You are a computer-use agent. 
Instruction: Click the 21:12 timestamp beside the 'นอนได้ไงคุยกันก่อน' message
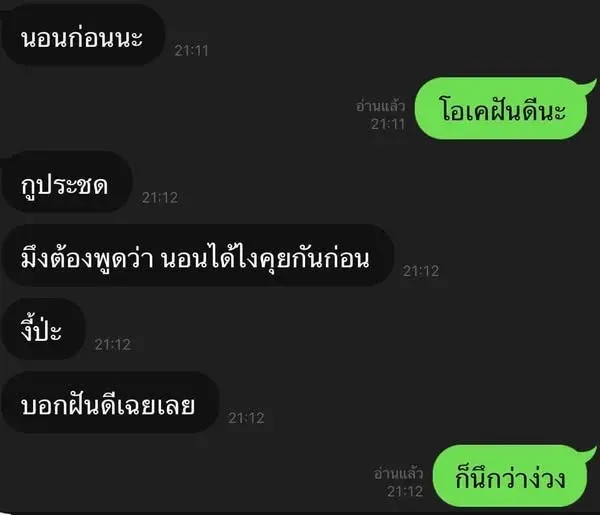(421, 271)
